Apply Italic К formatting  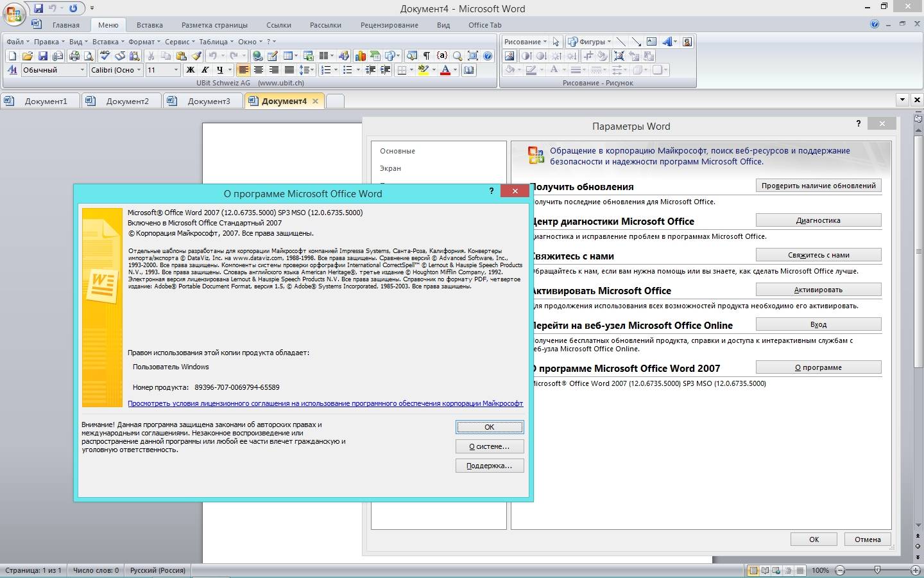click(205, 70)
